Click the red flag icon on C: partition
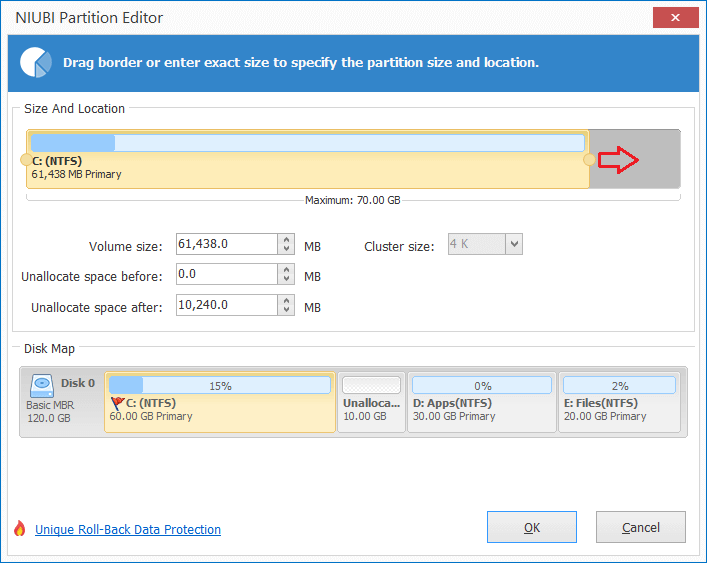This screenshot has height=563, width=707. pyautogui.click(x=117, y=403)
